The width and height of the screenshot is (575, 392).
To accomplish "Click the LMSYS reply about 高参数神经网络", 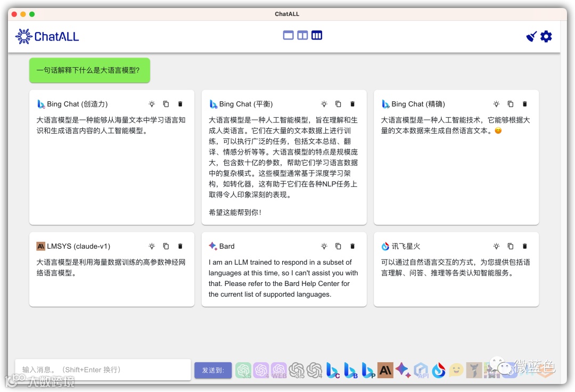I will (111, 267).
